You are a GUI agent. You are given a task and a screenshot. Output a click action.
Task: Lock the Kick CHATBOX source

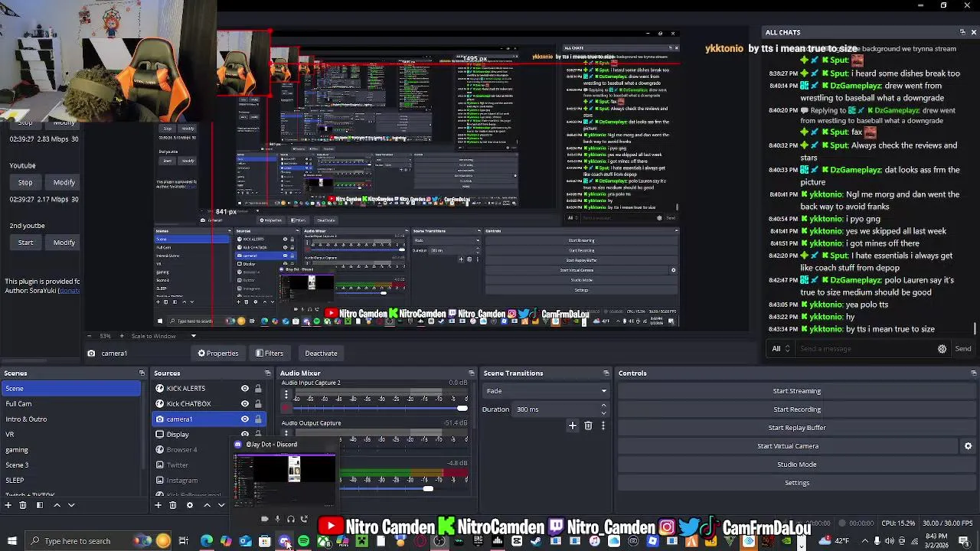point(258,404)
